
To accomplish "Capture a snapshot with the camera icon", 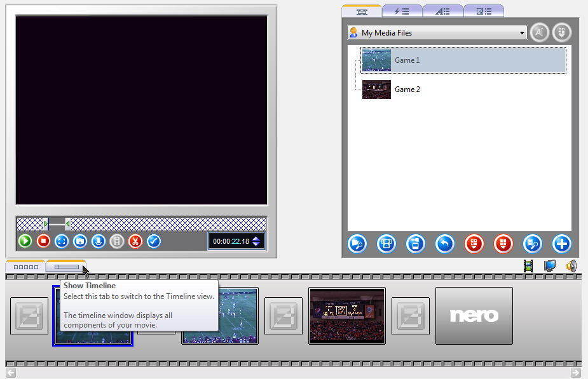I will pos(80,241).
